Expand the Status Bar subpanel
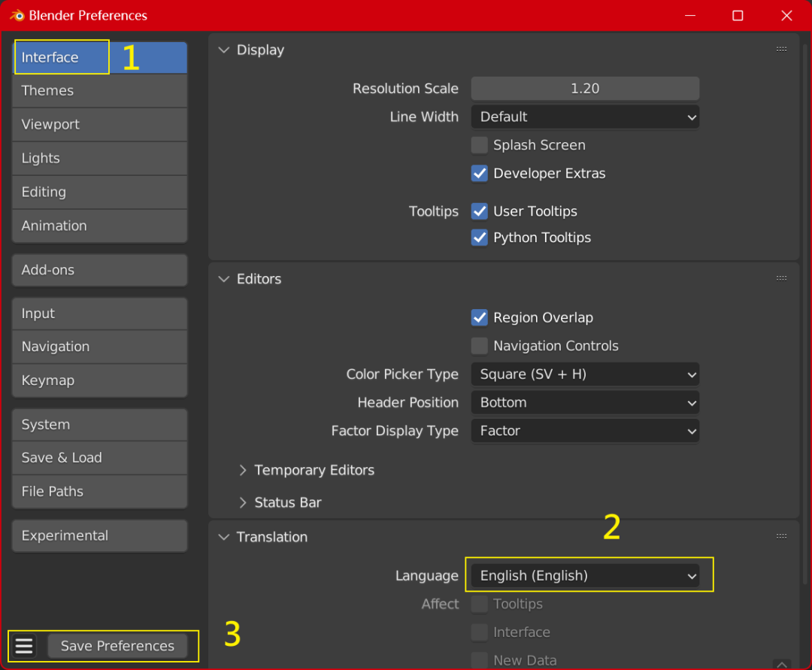This screenshot has height=670, width=812. tap(243, 503)
